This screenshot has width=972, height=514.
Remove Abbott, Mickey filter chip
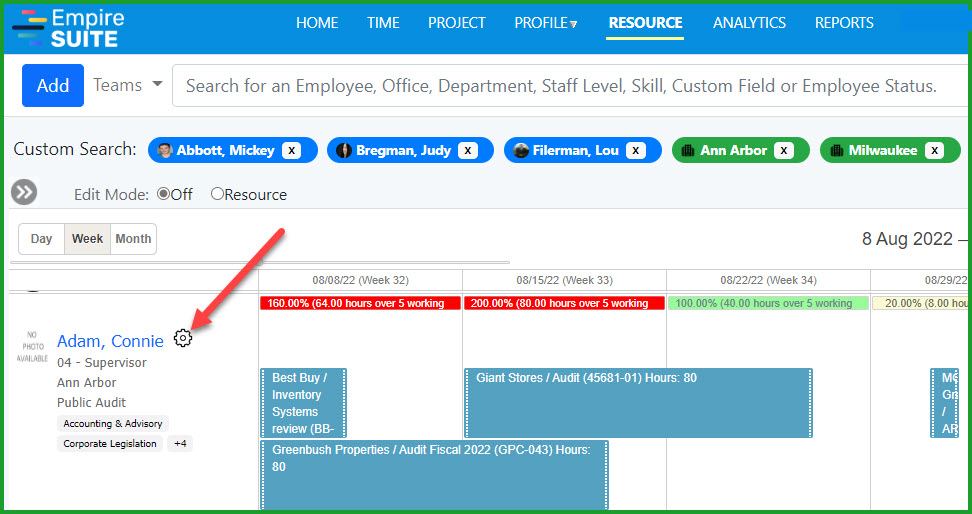tap(292, 150)
